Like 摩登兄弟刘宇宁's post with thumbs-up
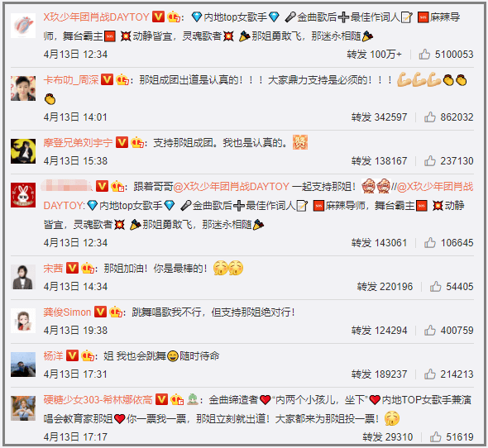The width and height of the screenshot is (488, 448). 430,161
